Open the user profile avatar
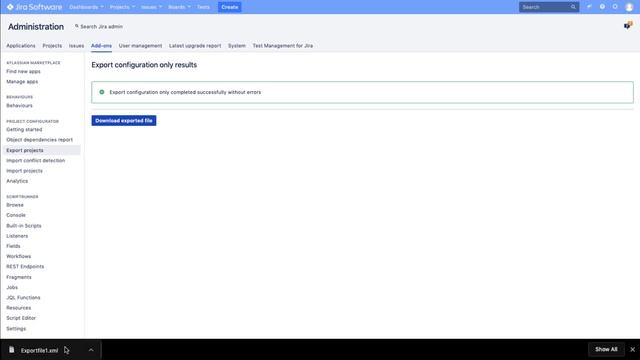Image resolution: width=640 pixels, height=360 pixels. tap(629, 7)
